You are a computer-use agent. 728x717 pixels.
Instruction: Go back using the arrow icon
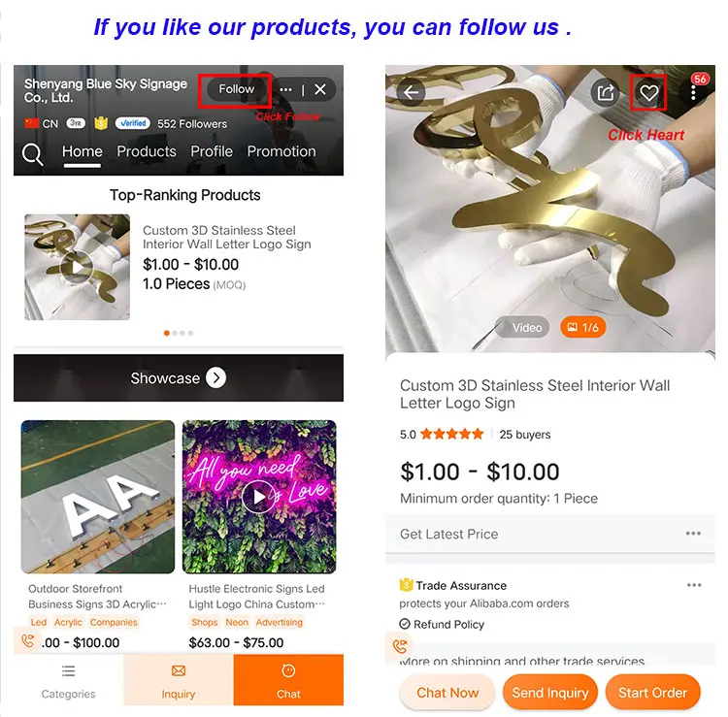(x=411, y=93)
